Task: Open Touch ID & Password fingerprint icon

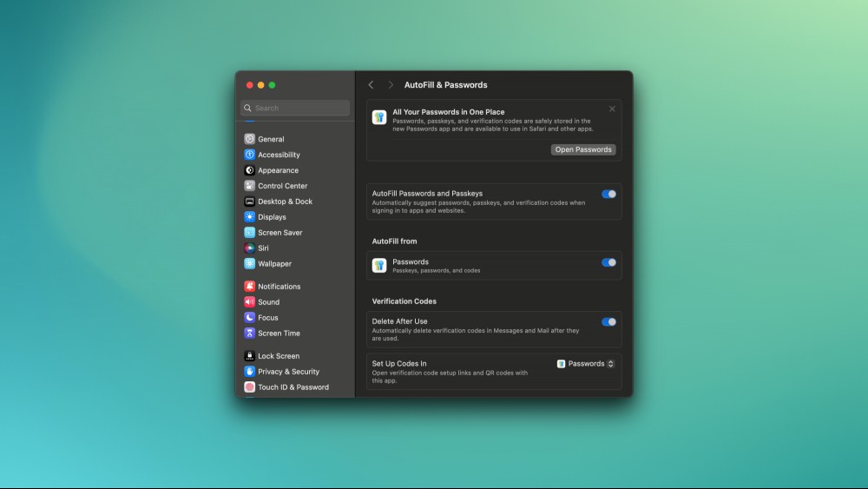Action: (x=250, y=387)
